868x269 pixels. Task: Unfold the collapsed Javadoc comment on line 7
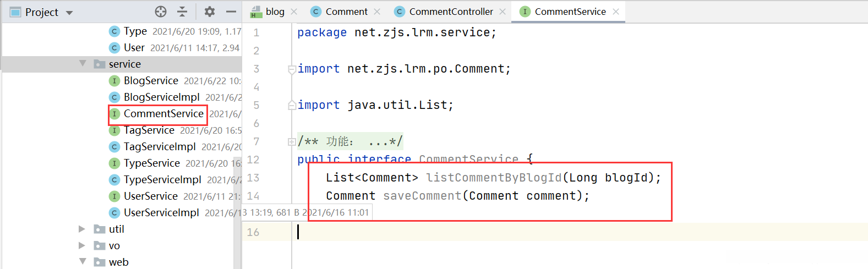[292, 142]
